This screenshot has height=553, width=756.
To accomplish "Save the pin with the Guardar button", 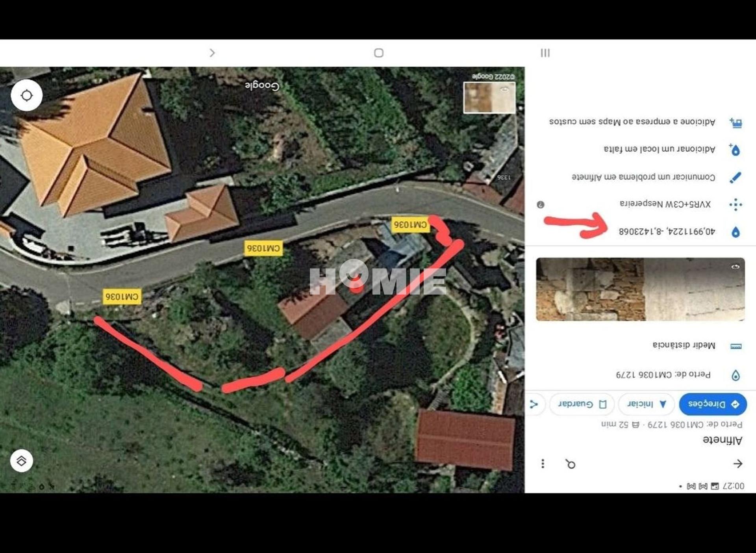I will [582, 404].
